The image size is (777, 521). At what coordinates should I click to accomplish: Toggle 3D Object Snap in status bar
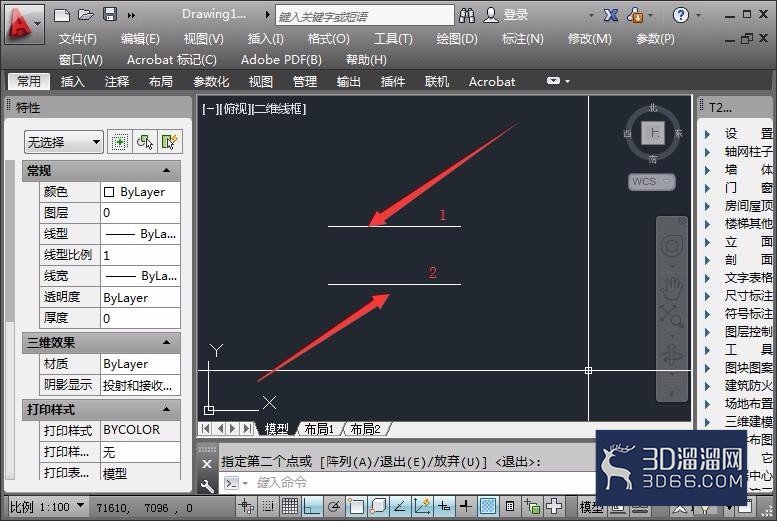[378, 506]
